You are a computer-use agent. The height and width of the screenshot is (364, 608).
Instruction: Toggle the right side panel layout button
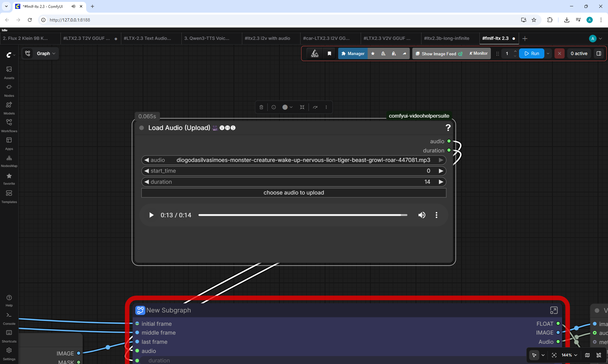[x=598, y=53]
